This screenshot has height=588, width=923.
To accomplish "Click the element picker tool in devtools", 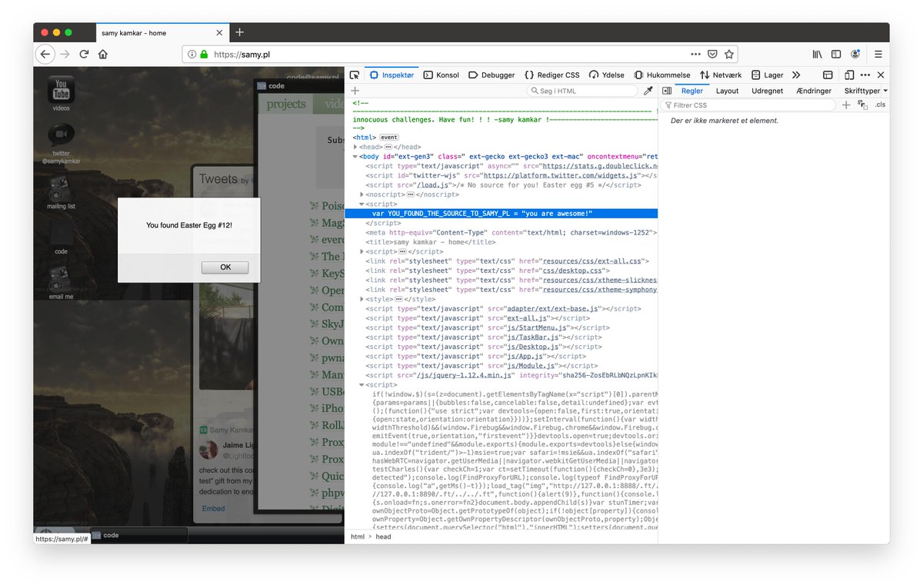I will [x=354, y=75].
